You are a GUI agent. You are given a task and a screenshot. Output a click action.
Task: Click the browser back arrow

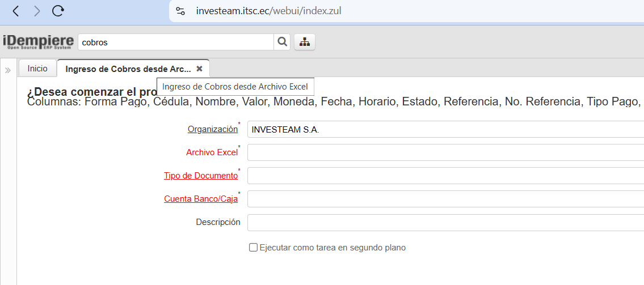tap(16, 11)
